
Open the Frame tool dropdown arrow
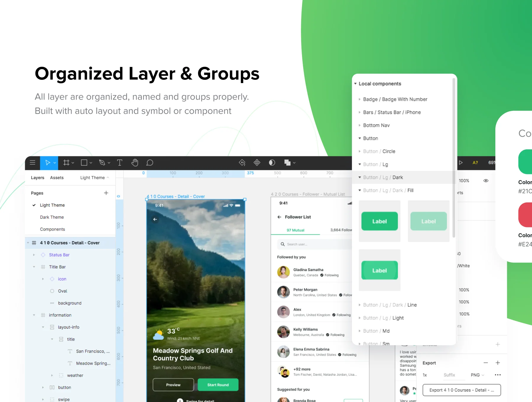(73, 163)
